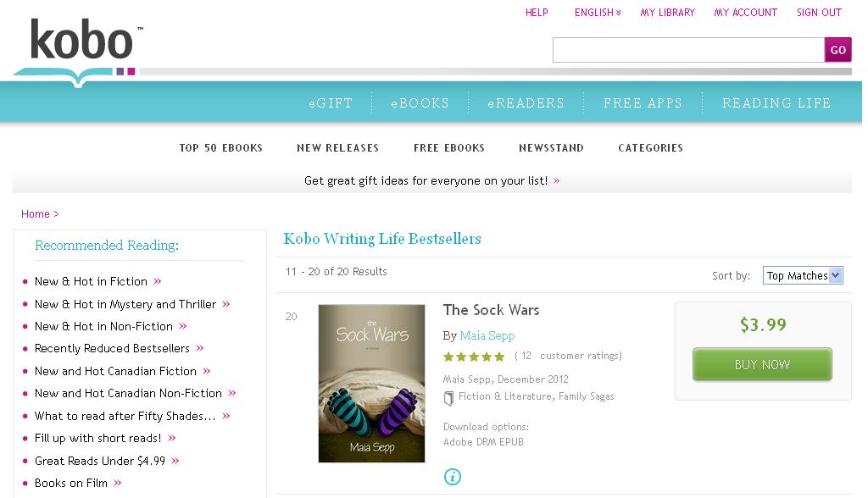Click the book category icon beside Fiction & Literature

pyautogui.click(x=449, y=397)
